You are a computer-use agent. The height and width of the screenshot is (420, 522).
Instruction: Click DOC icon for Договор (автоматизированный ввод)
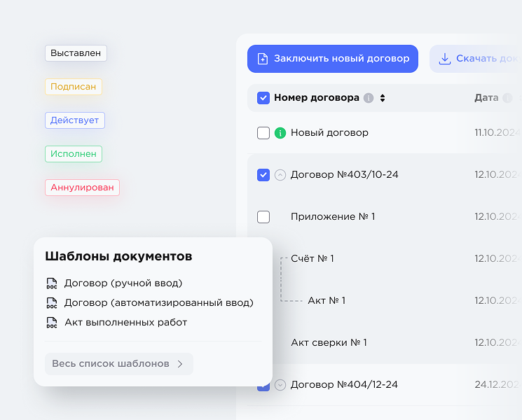coord(52,303)
